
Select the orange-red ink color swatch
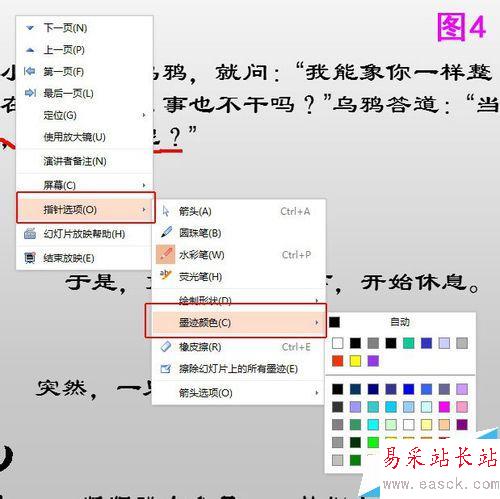tap(338, 361)
